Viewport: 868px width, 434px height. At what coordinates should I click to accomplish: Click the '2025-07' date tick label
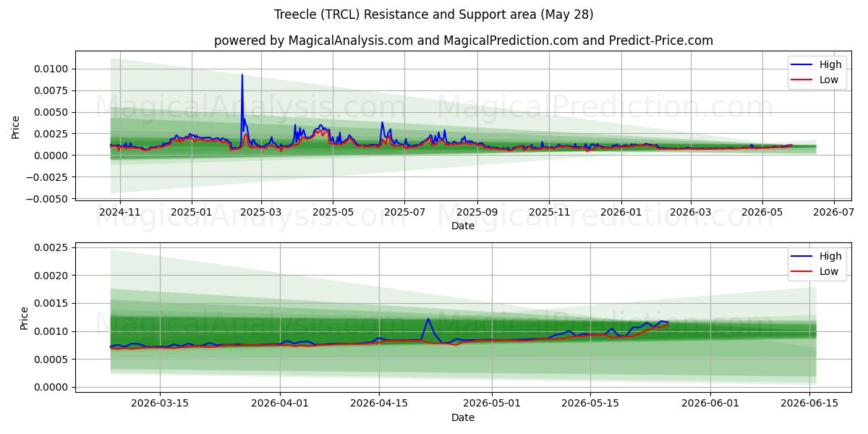pos(404,213)
